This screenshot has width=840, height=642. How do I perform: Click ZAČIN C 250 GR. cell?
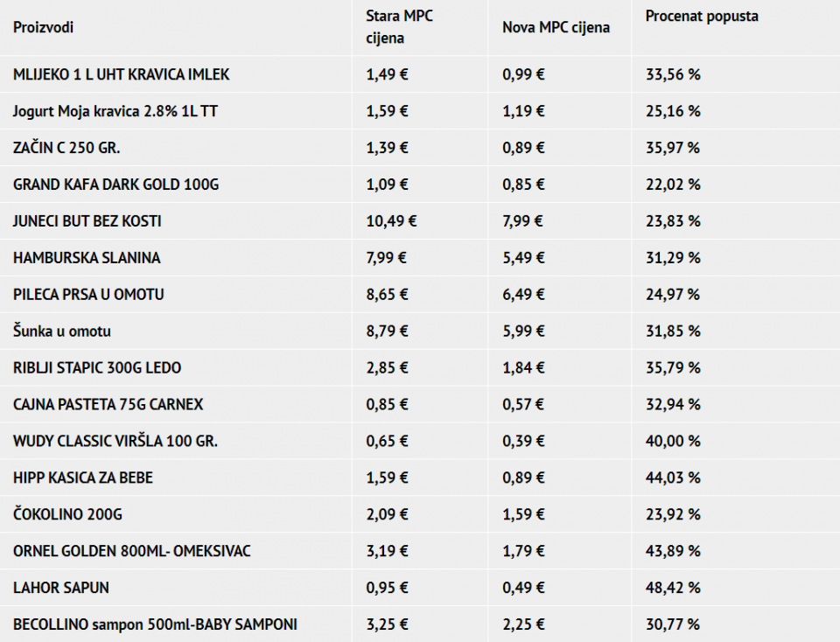[x=66, y=149]
